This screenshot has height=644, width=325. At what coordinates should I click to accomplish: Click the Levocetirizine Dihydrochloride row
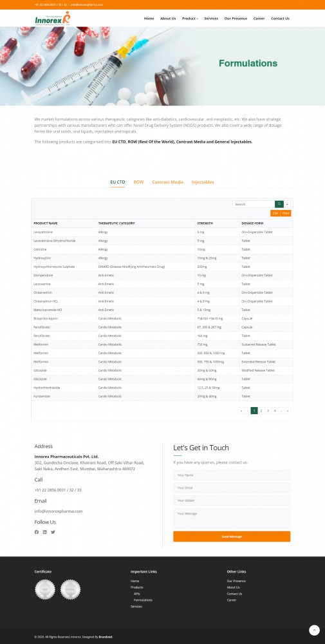point(162,241)
